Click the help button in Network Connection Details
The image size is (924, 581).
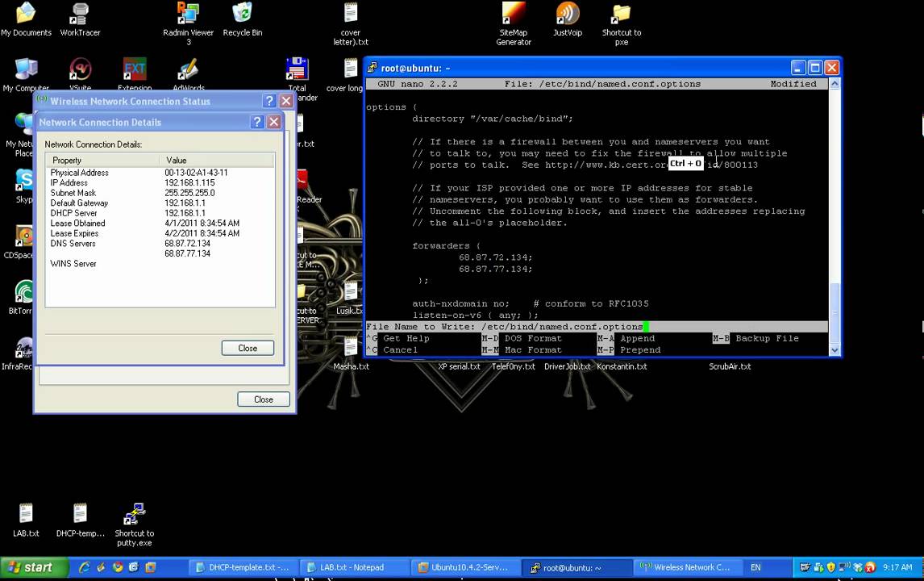point(257,122)
